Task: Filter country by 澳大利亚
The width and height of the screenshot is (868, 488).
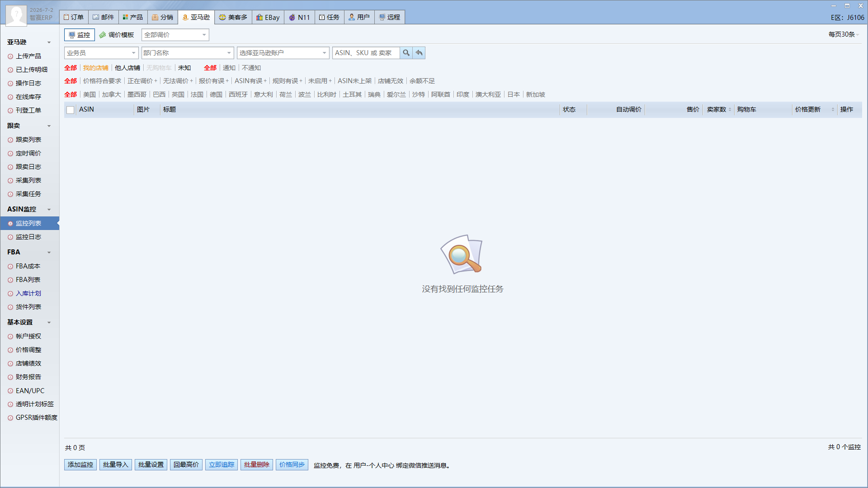Action: click(488, 94)
